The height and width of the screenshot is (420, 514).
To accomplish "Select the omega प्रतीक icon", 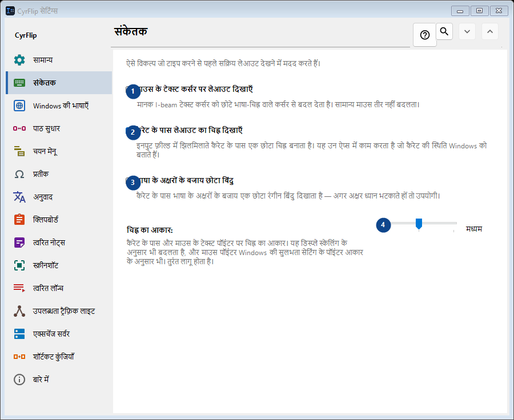I will [x=19, y=174].
